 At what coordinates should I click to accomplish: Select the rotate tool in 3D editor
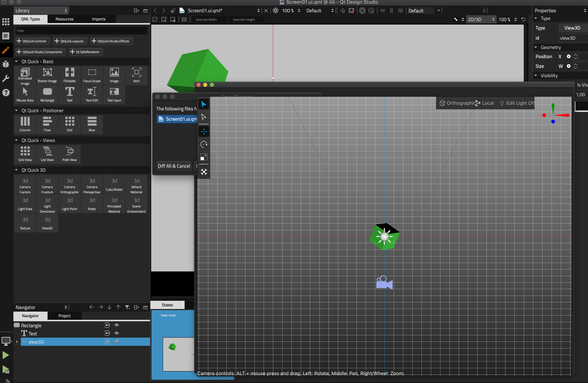click(204, 144)
